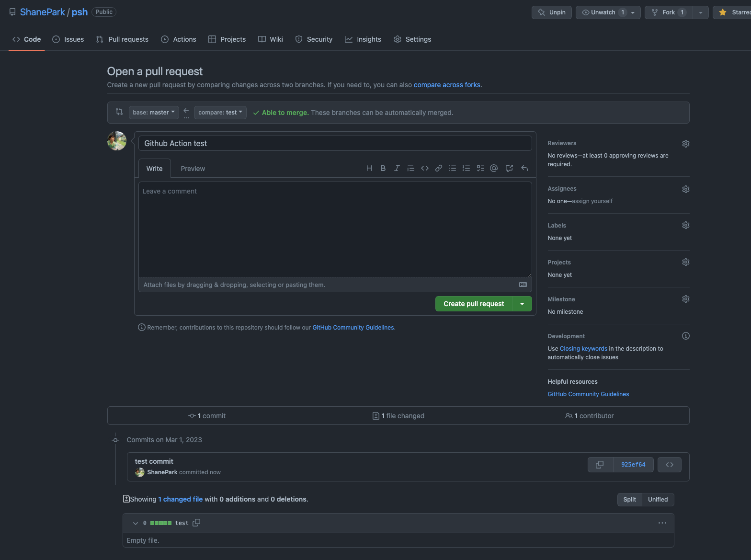This screenshot has width=751, height=560.
Task: Focus the Leave a comment textarea
Action: tap(335, 229)
